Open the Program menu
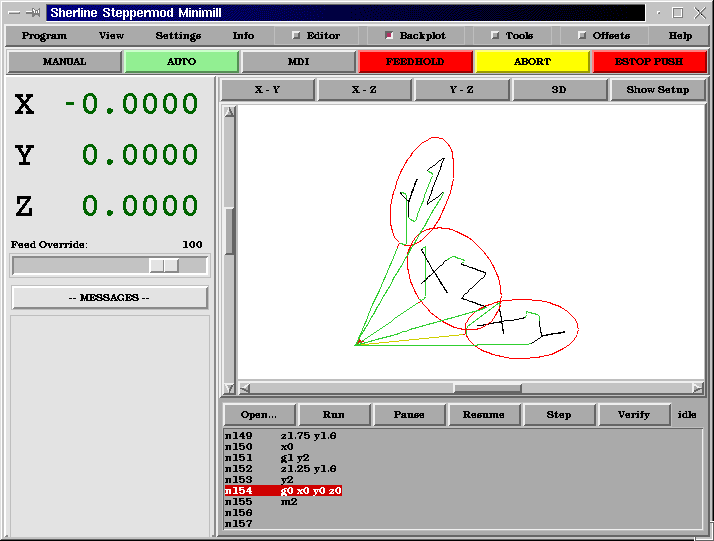Image resolution: width=714 pixels, height=541 pixels. tap(44, 36)
